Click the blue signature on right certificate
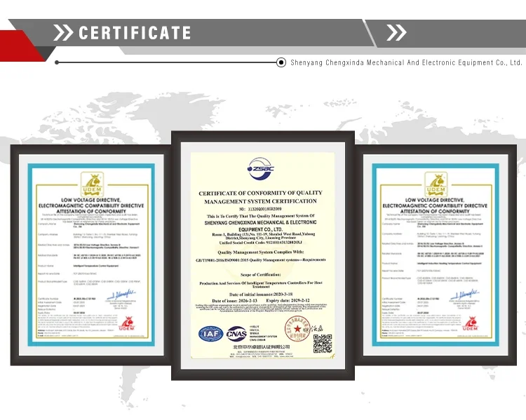Screen dimensions: 526x420 465,294
